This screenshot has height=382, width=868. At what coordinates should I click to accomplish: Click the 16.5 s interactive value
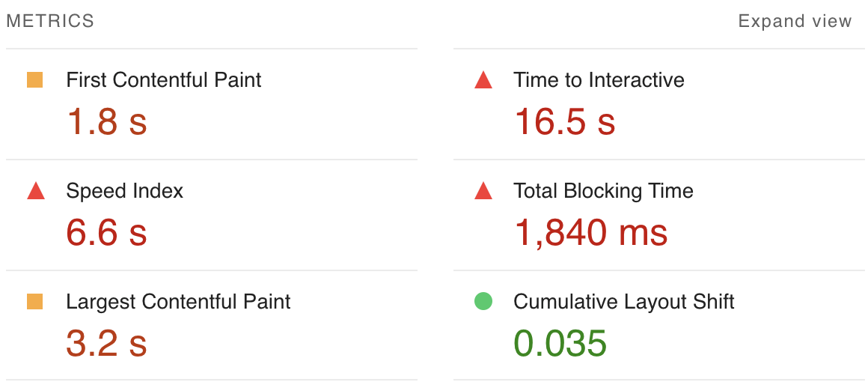(565, 121)
